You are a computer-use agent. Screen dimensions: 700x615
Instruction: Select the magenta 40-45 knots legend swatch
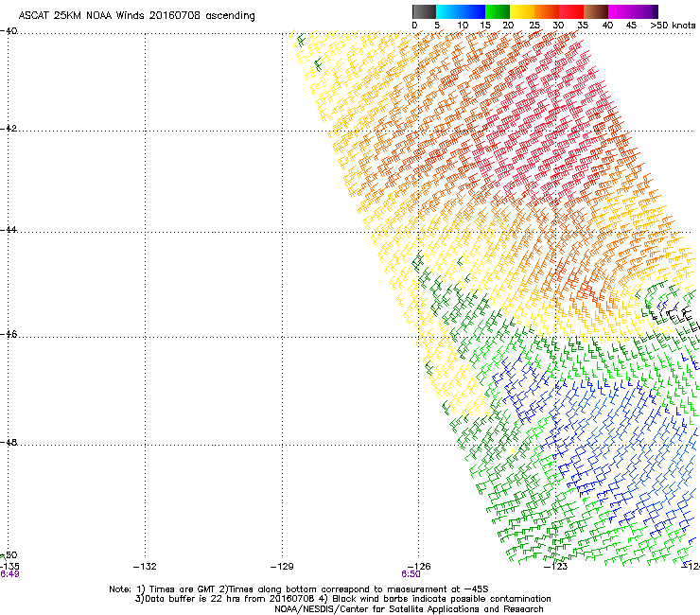pyautogui.click(x=621, y=11)
